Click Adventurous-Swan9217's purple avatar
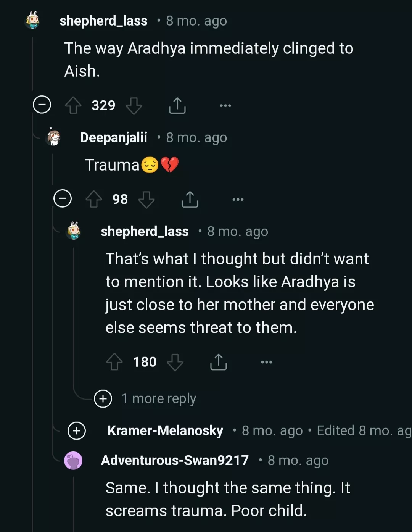 pos(74,461)
